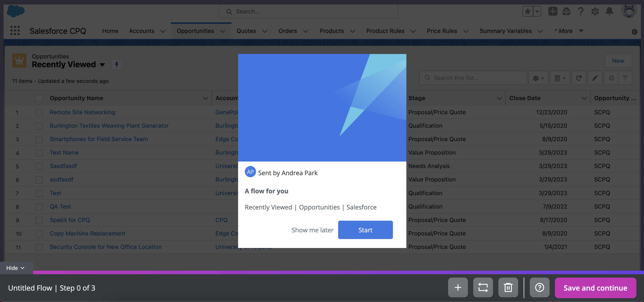Click the edit list pencil icon
The height and width of the screenshot is (302, 644).
595,78
